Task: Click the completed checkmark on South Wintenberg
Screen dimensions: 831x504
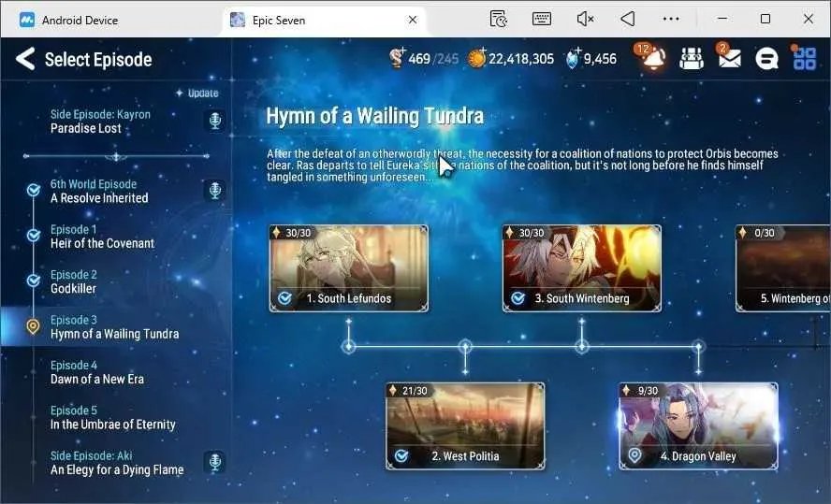Action: [x=518, y=298]
